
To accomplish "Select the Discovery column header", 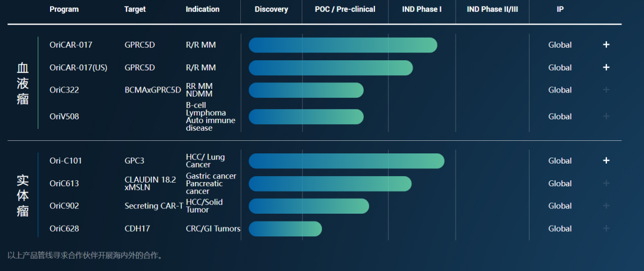I will [271, 9].
